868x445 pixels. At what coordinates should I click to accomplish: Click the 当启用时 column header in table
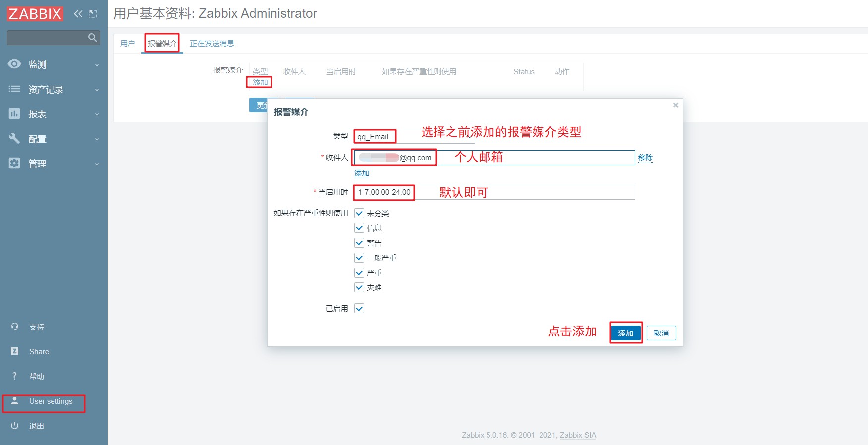coord(341,72)
